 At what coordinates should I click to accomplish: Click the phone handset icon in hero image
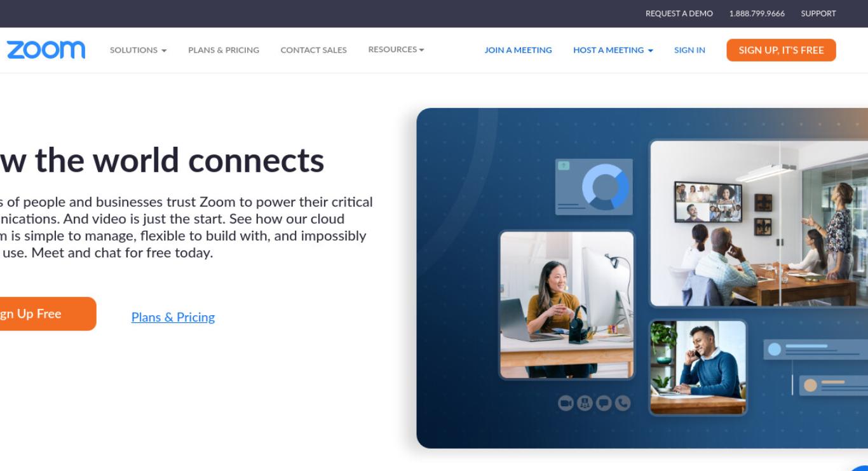(x=623, y=403)
